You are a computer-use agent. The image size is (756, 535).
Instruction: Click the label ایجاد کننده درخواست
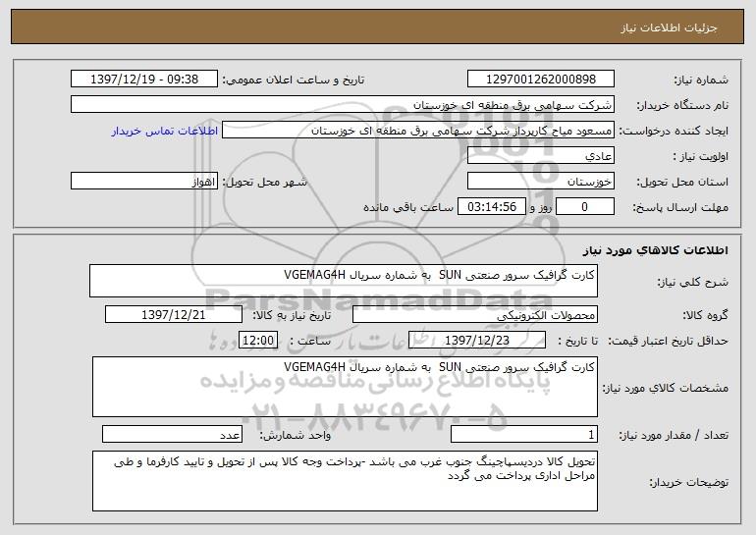click(674, 131)
